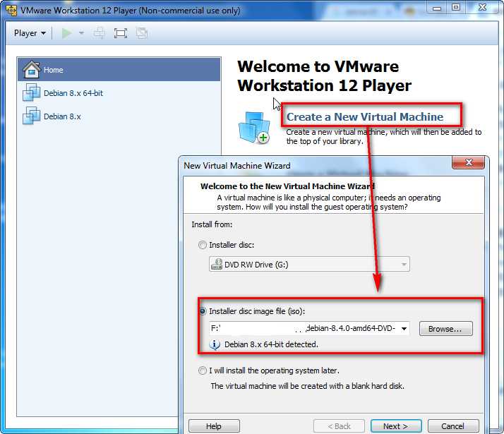
Task: Close the VMware Player window
Action: tap(482, 8)
